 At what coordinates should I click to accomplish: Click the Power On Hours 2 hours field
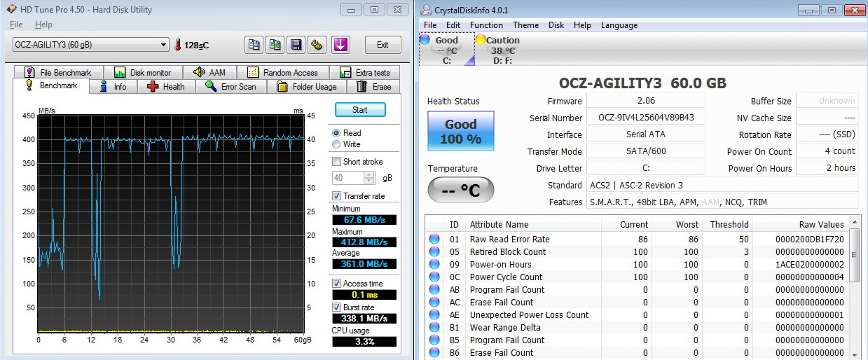[x=827, y=168]
